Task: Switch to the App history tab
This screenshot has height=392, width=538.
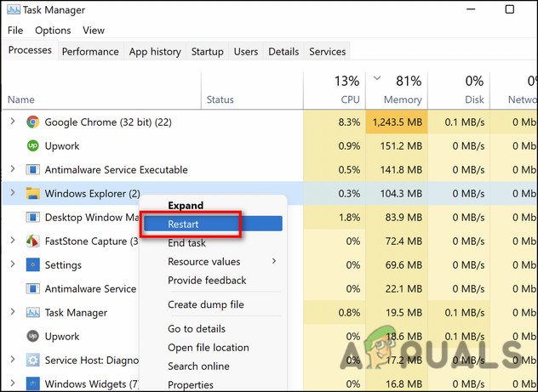Action: 155,51
